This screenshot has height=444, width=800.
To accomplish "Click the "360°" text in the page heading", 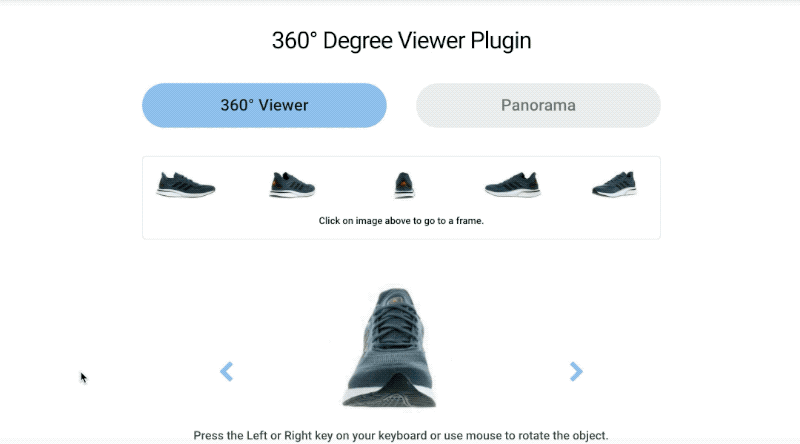I will pyautogui.click(x=294, y=40).
